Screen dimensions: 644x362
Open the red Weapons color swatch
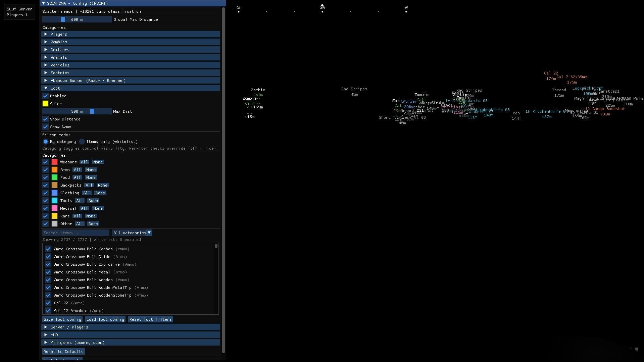click(x=54, y=162)
